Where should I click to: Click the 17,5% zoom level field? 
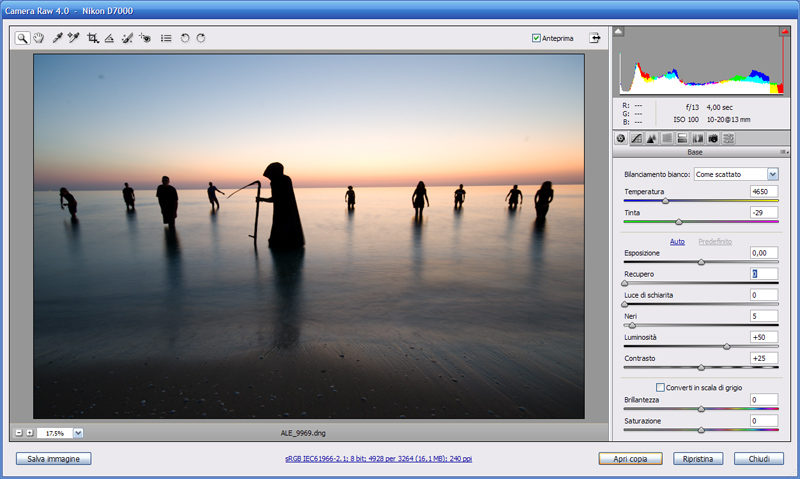click(55, 433)
